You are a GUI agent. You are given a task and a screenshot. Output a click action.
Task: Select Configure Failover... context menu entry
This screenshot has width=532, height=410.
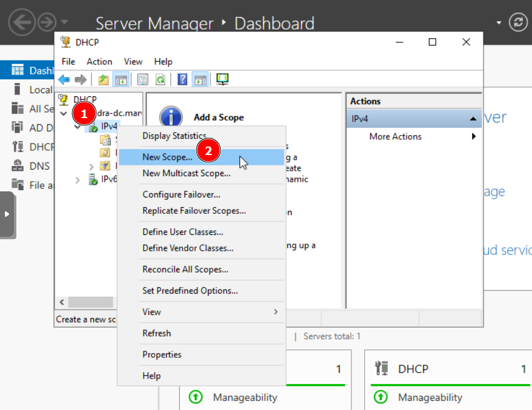[181, 195]
